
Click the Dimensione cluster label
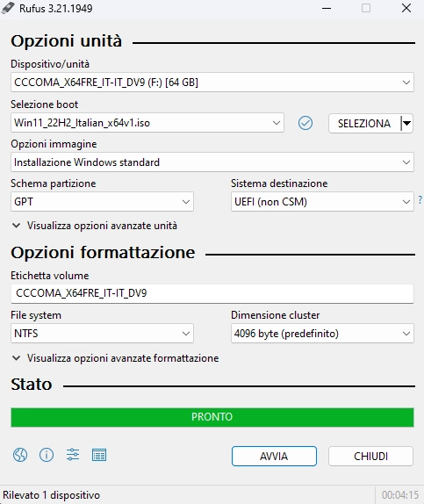pos(275,315)
